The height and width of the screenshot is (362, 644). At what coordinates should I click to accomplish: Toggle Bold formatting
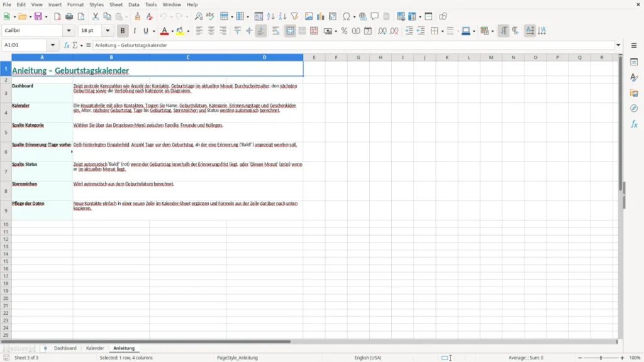tap(123, 31)
